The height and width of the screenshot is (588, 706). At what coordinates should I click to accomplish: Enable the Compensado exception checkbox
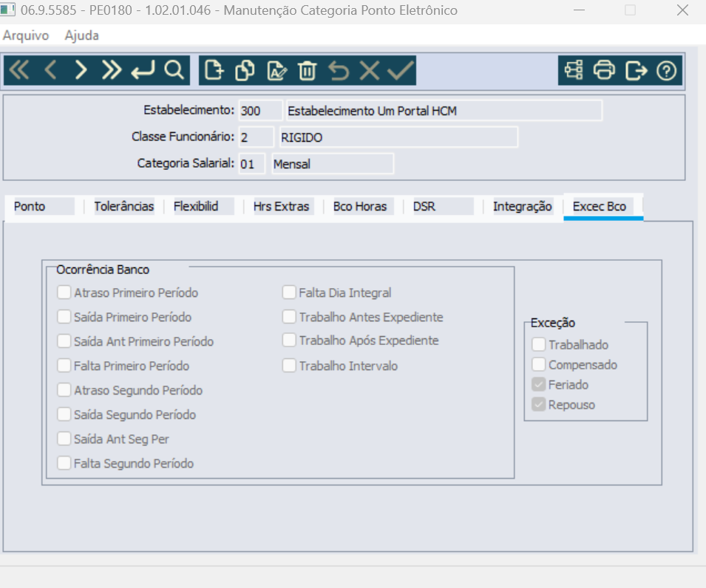[538, 364]
